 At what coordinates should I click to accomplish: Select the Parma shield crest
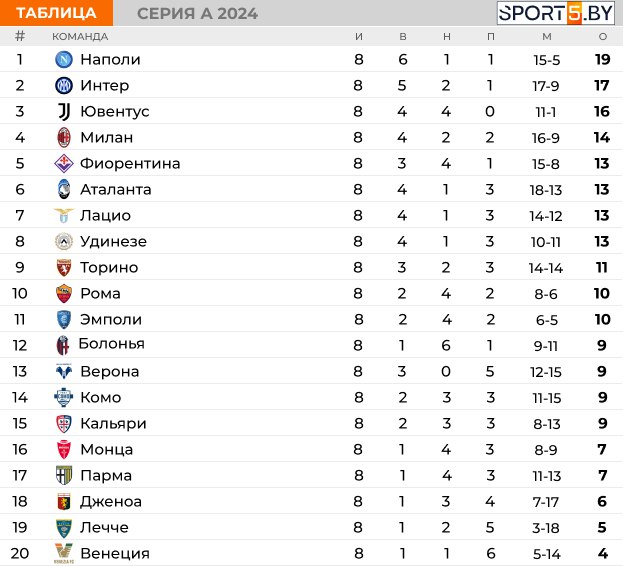click(64, 475)
